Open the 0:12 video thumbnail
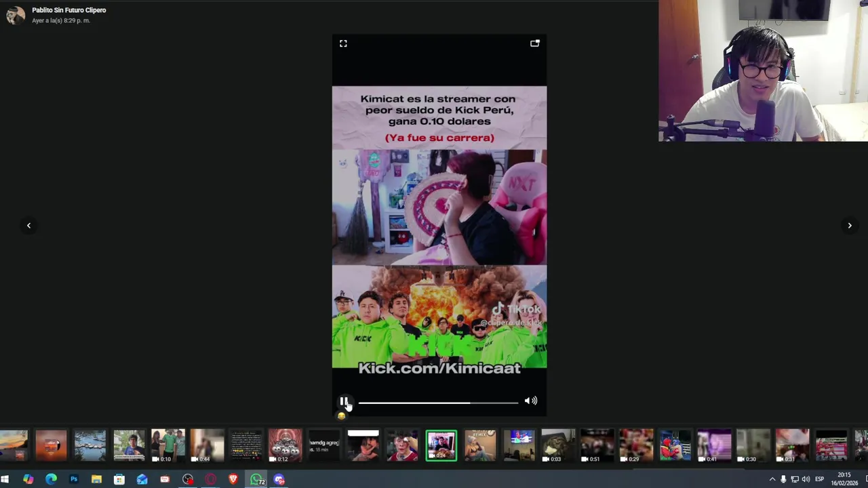Image resolution: width=868 pixels, height=488 pixels. 285,445
